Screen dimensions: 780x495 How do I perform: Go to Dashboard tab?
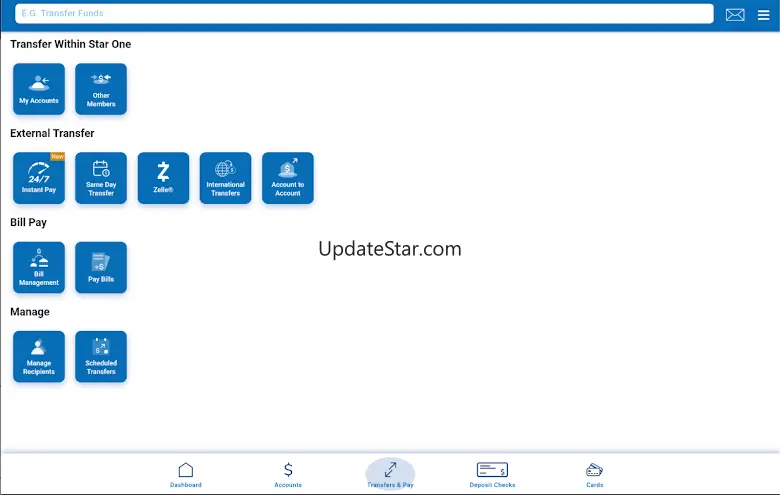coord(186,475)
